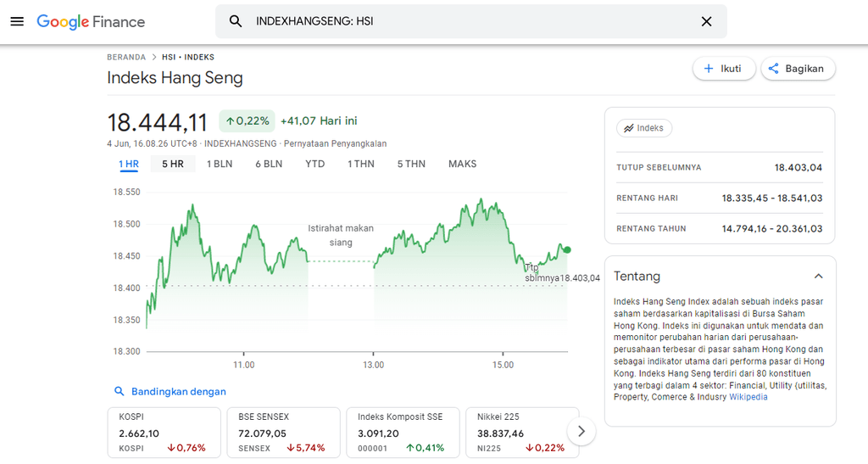The image size is (868, 464).
Task: Show the YTD chart range
Action: coord(314,164)
